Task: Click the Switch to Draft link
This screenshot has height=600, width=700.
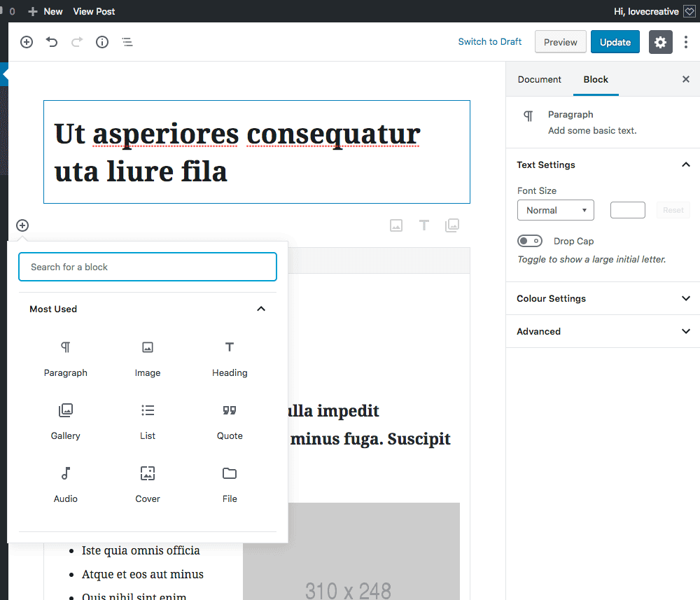Action: [489, 42]
